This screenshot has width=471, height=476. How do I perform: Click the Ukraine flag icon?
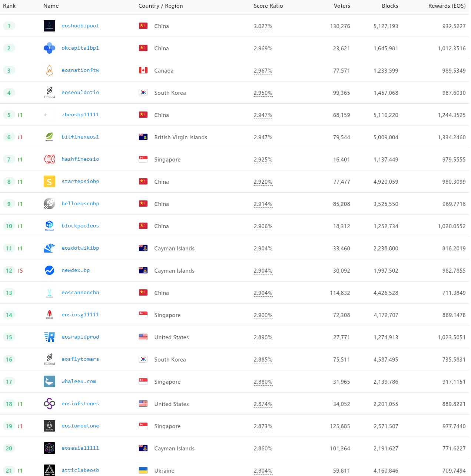pos(143,470)
